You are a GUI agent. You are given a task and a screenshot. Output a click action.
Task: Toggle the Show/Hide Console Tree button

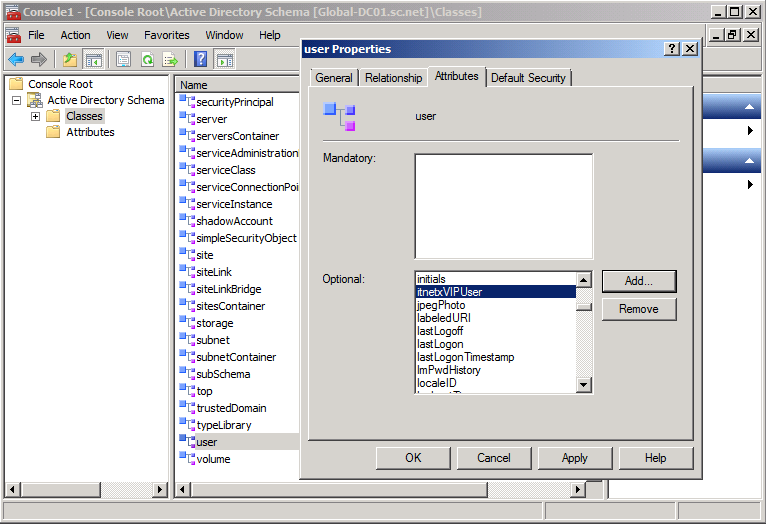pos(93,59)
